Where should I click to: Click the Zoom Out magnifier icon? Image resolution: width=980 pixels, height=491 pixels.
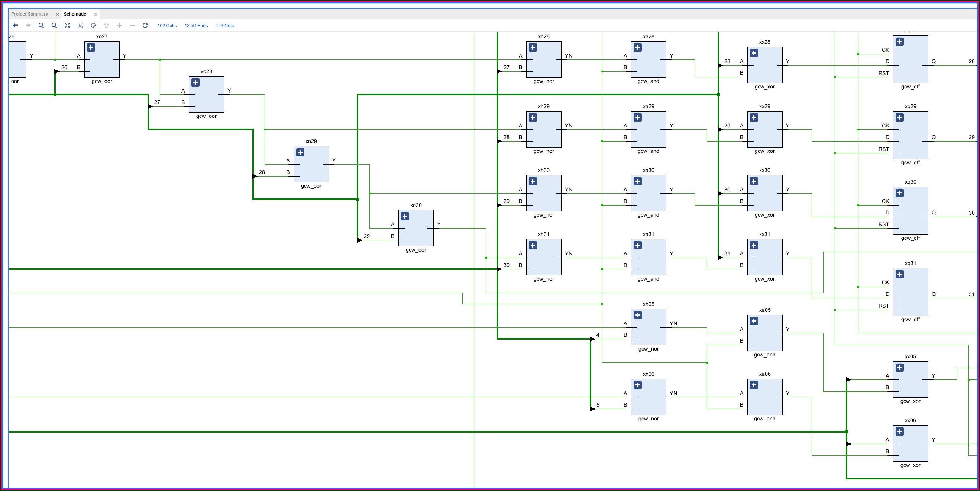[x=54, y=26]
